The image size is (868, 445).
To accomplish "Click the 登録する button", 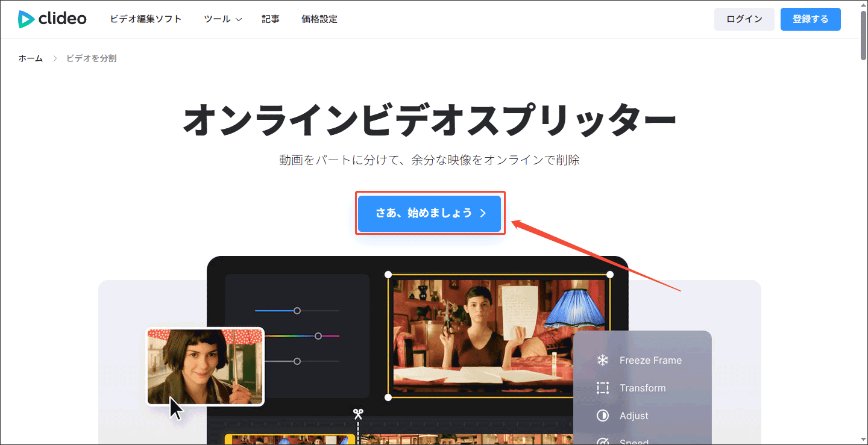I will [x=811, y=19].
